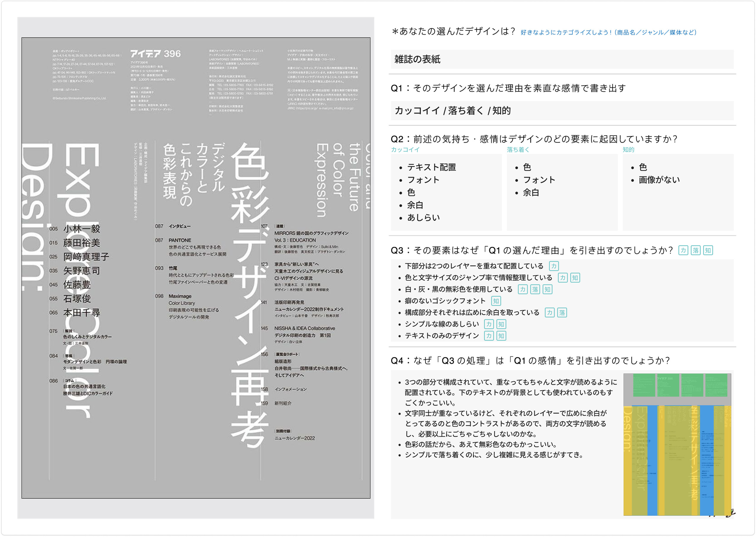Click the カ tag in the Q3 heading
This screenshot has height=537, width=756.
coord(683,250)
